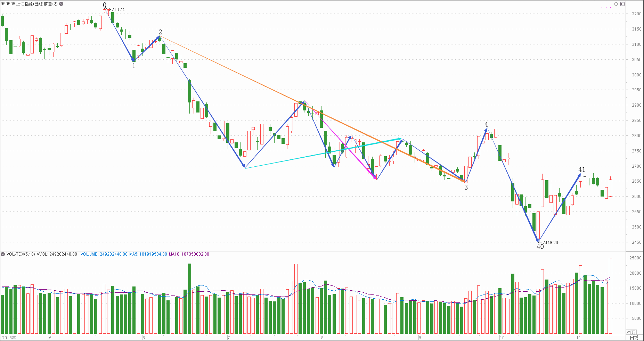This screenshot has height=341, width=644.
Task: Open dropdown next to 上证指数 chart title
Action: (62, 4)
